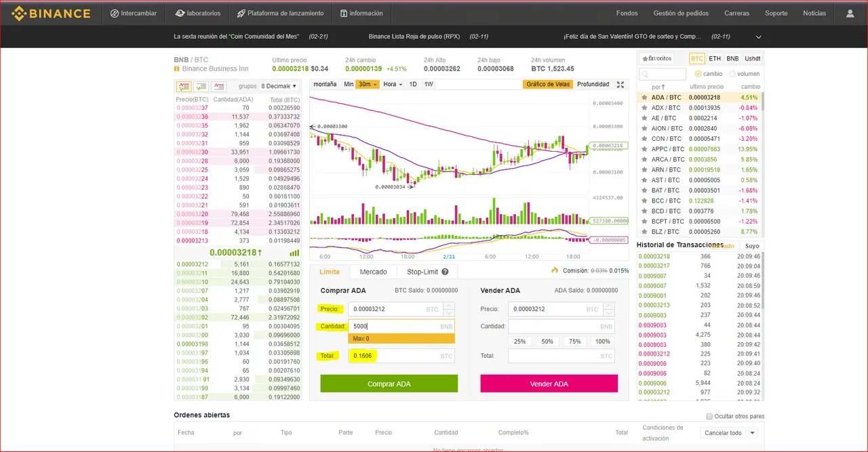868x452 pixels.
Task: Open the 30m interval dropdown
Action: 368,84
